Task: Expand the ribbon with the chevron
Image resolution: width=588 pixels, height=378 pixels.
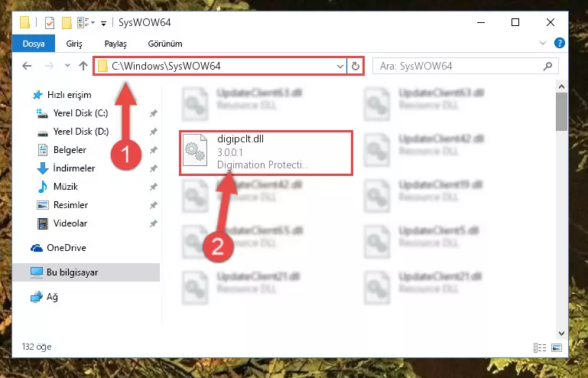Action: (x=543, y=43)
